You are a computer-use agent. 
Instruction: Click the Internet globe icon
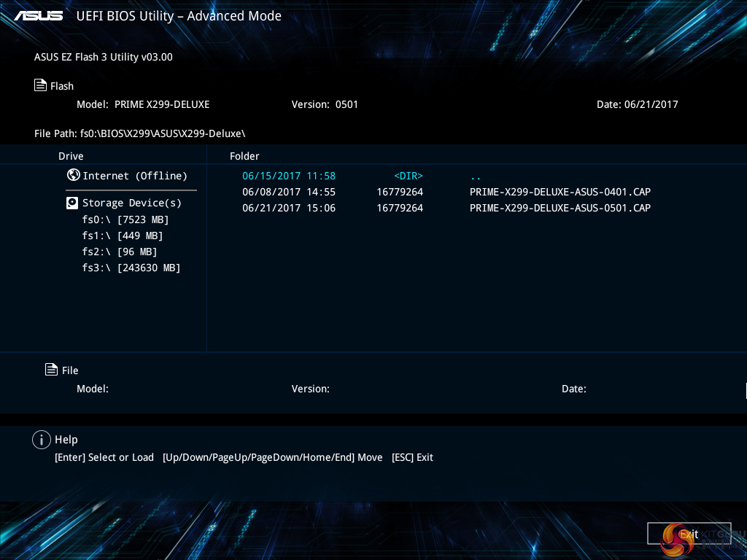point(73,175)
